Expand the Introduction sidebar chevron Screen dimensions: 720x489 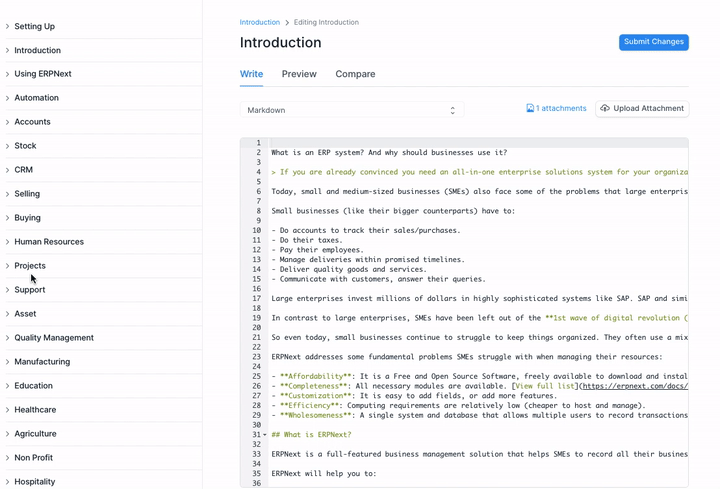tap(7, 51)
